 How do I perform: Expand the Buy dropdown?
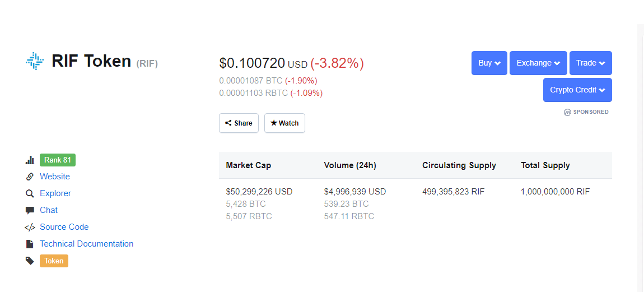(489, 63)
